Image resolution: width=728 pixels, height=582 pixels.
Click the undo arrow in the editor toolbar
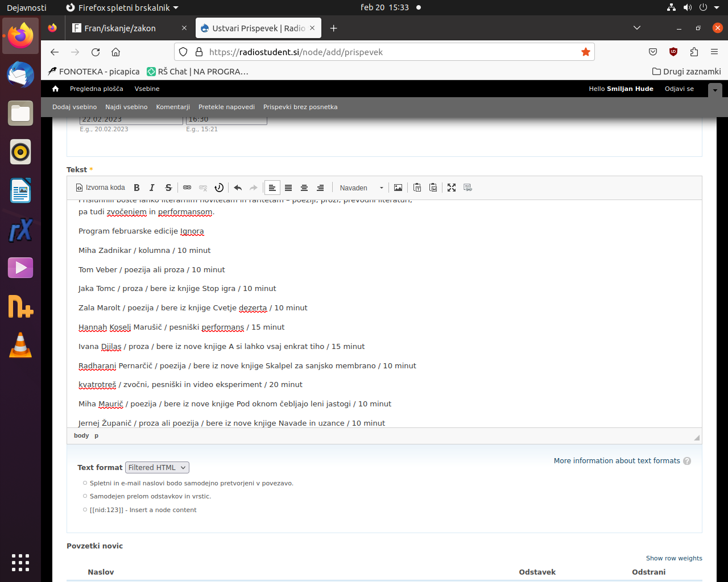pyautogui.click(x=238, y=188)
